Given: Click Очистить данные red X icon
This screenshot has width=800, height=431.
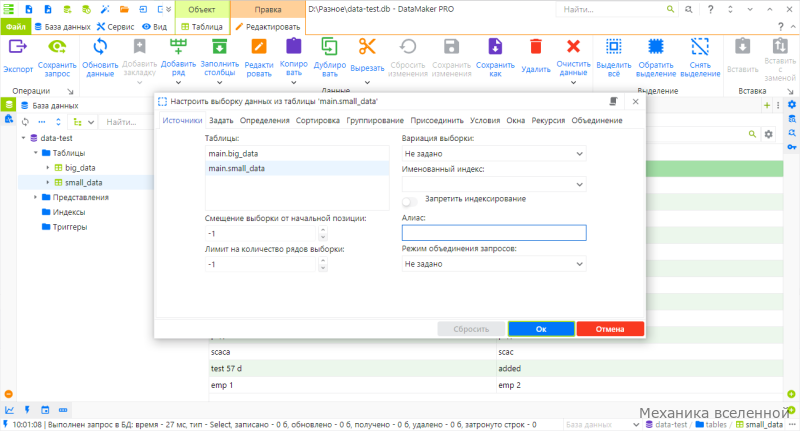Looking at the screenshot, I should (573, 47).
